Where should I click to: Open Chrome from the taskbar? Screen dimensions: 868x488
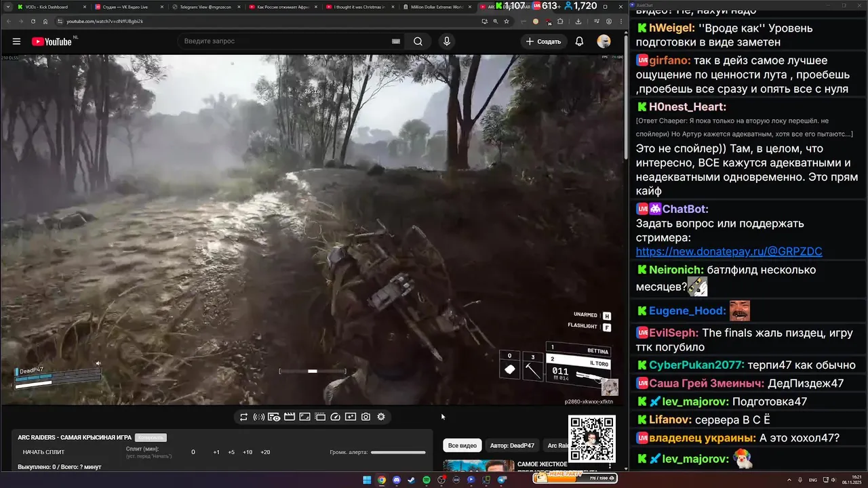(x=382, y=480)
